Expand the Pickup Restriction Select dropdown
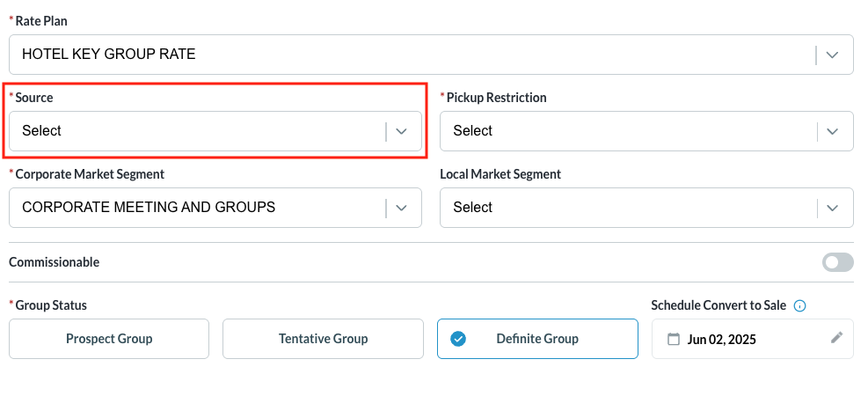Screen dimensions: 868x418 point(629,131)
